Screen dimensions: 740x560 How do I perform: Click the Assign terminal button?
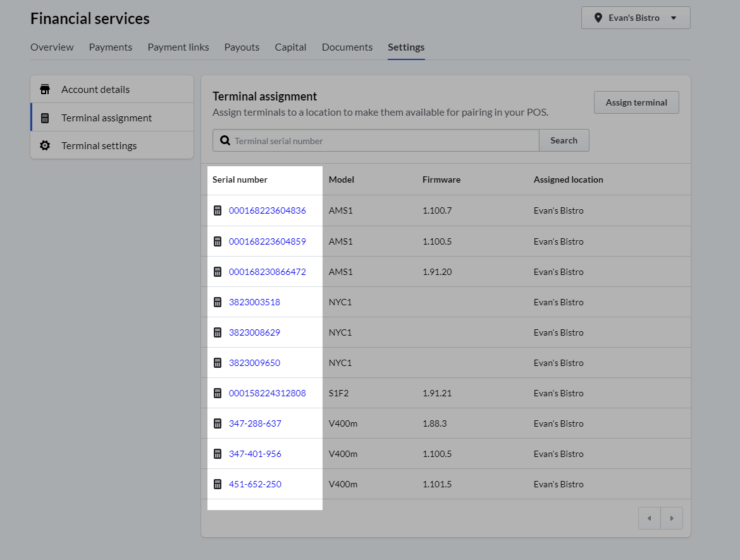click(636, 102)
